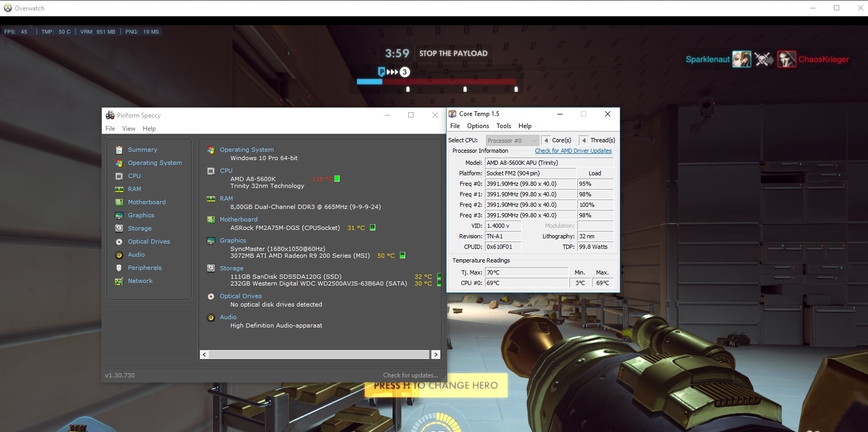Click the scroll right arrow in Speccy
This screenshot has width=868, height=432.
436,355
